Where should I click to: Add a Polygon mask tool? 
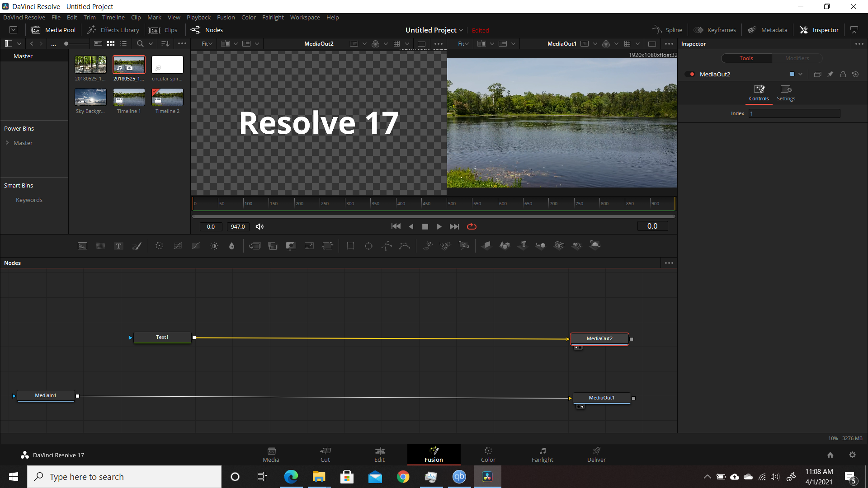point(387,246)
